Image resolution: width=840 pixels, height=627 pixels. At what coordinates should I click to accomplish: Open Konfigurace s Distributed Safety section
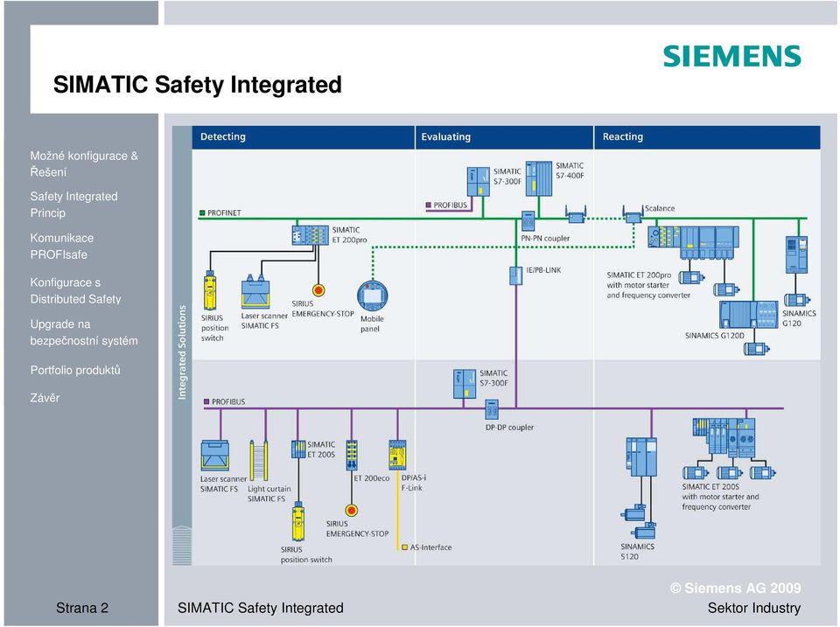point(75,290)
